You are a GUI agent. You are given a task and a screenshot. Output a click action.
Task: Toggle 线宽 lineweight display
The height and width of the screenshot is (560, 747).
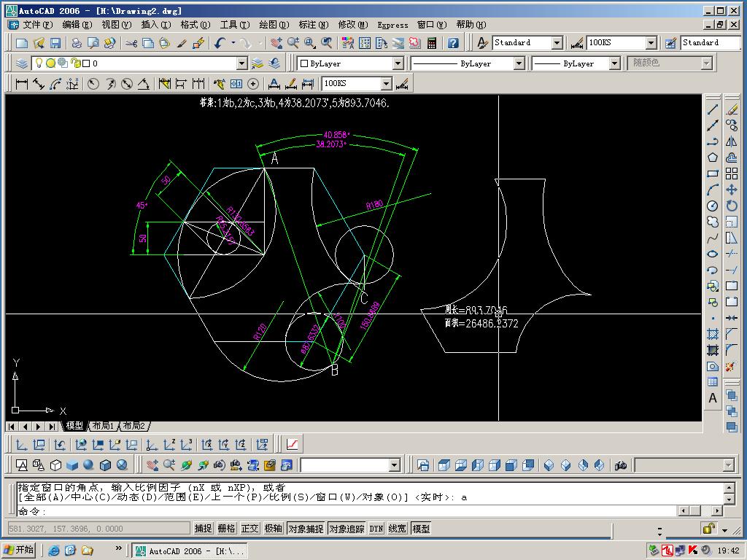pyautogui.click(x=398, y=528)
